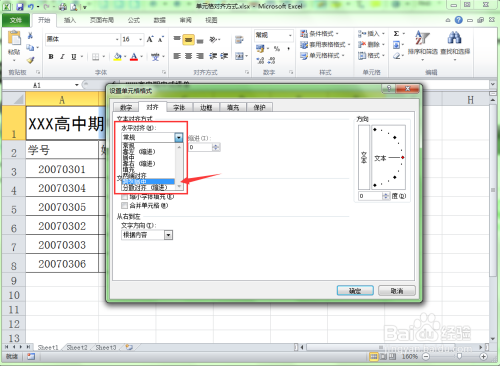Open the text direction dropdown in dialog
This screenshot has height=366, width=500.
[168, 235]
